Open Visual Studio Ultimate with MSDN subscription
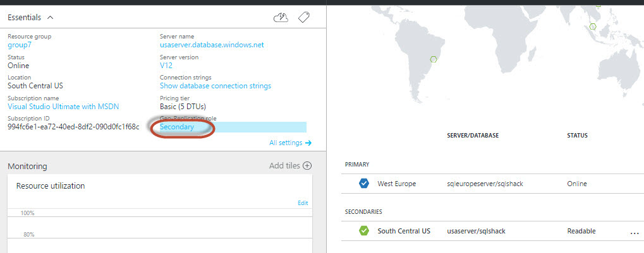The width and height of the screenshot is (644, 253). click(63, 107)
